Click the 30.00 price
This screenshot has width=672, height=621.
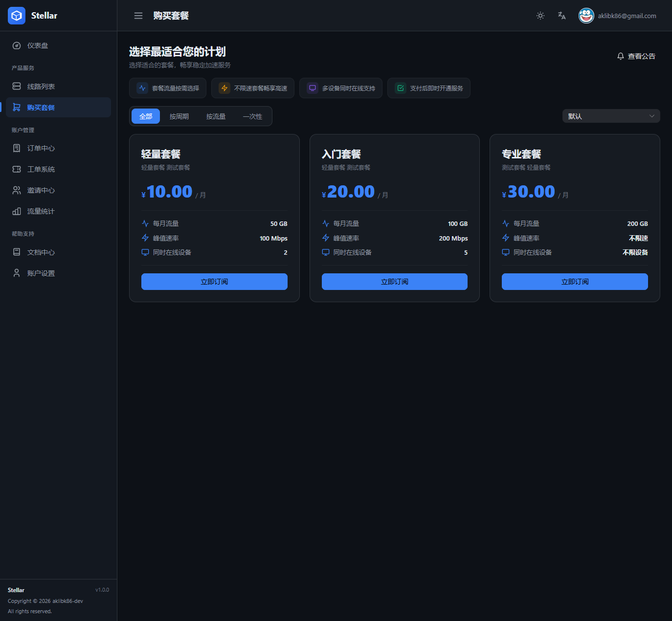[531, 192]
